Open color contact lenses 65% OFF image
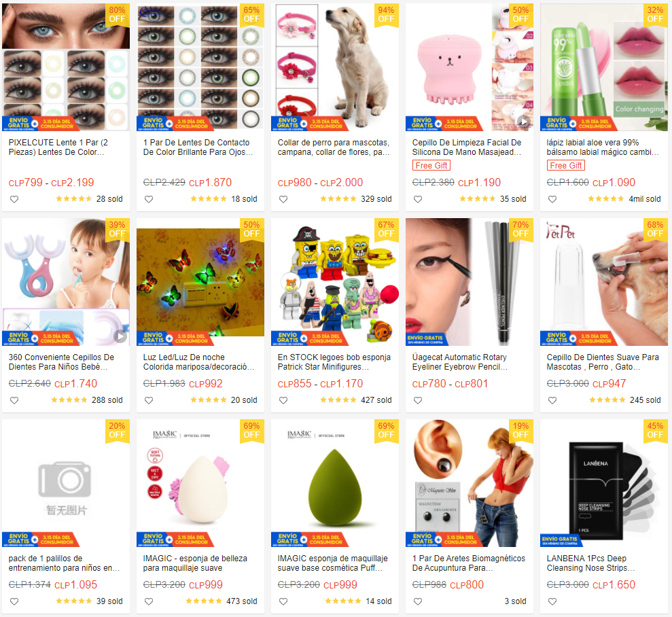This screenshot has width=672, height=617. (x=200, y=67)
